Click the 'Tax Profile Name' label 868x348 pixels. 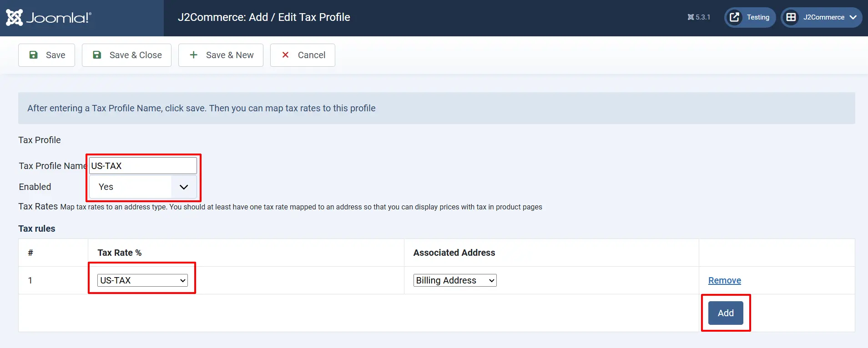53,166
